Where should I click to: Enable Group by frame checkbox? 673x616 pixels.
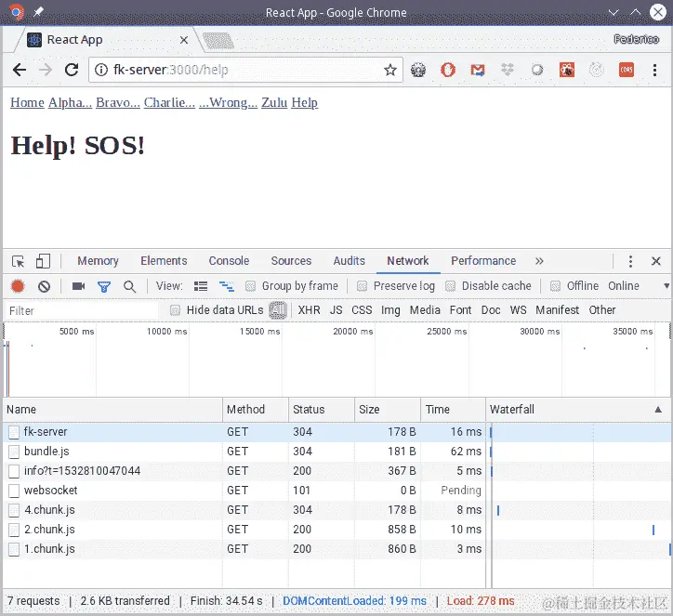[251, 286]
